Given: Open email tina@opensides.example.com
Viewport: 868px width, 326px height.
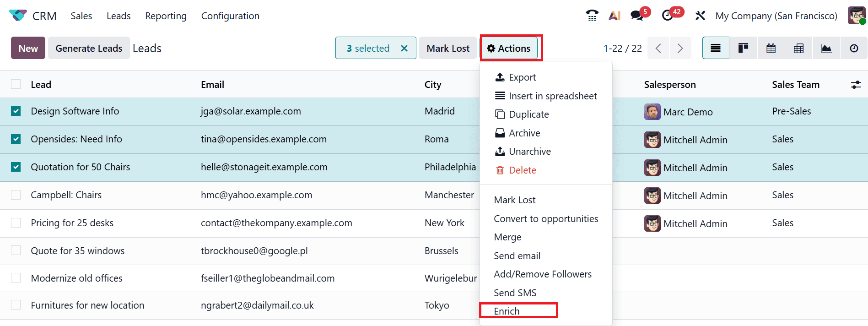Looking at the screenshot, I should [x=264, y=139].
